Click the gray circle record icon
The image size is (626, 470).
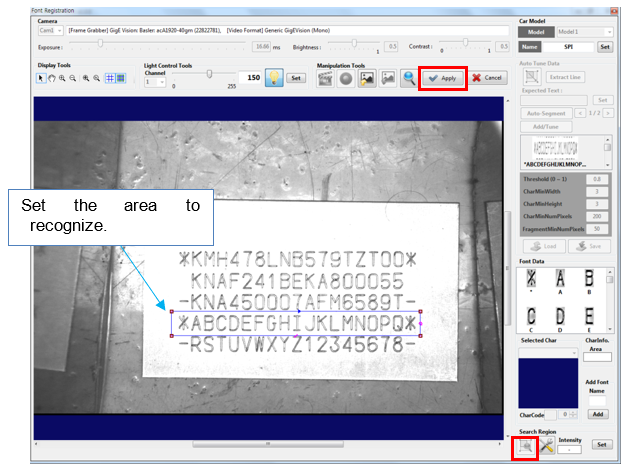(344, 79)
